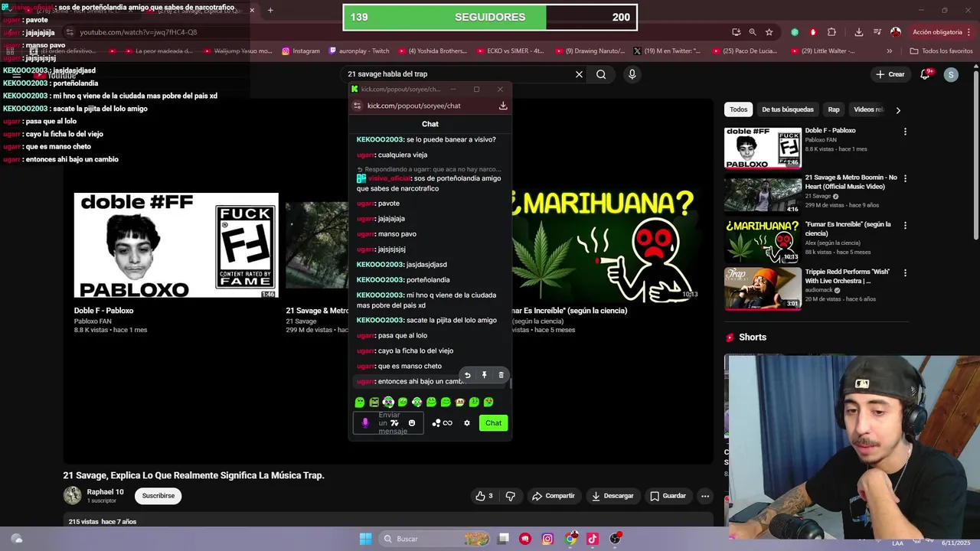Open the media control icon in toolbar

[877, 32]
